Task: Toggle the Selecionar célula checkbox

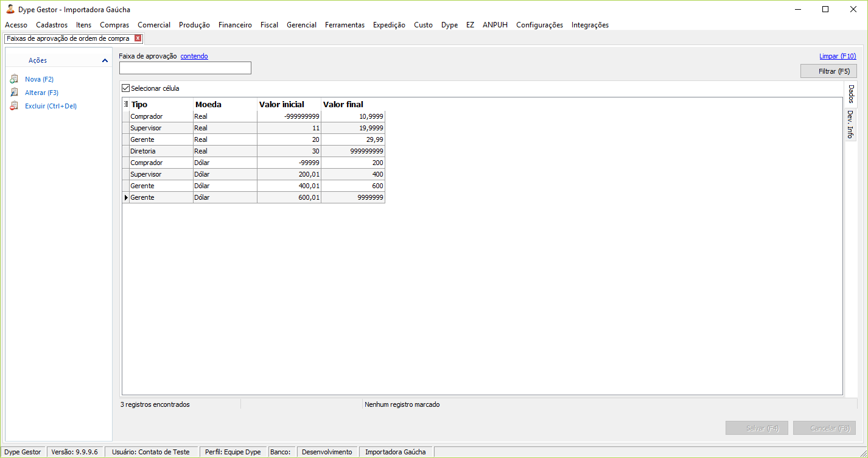Action: pos(126,88)
